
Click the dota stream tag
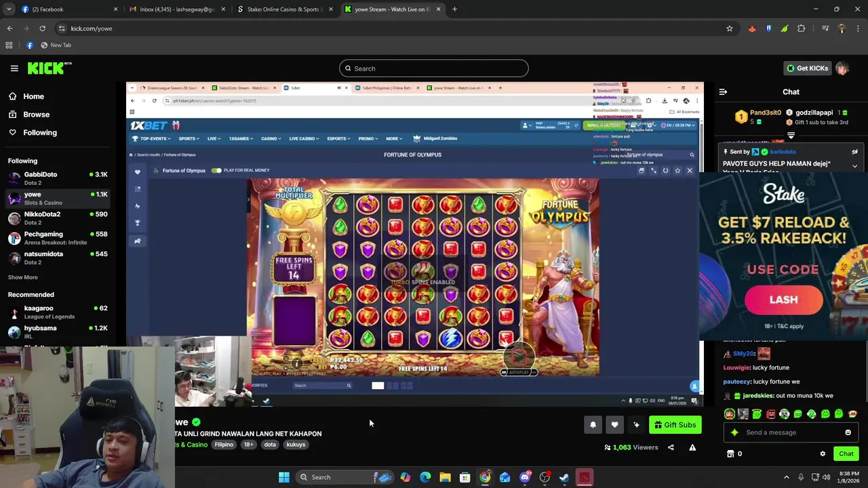click(270, 445)
